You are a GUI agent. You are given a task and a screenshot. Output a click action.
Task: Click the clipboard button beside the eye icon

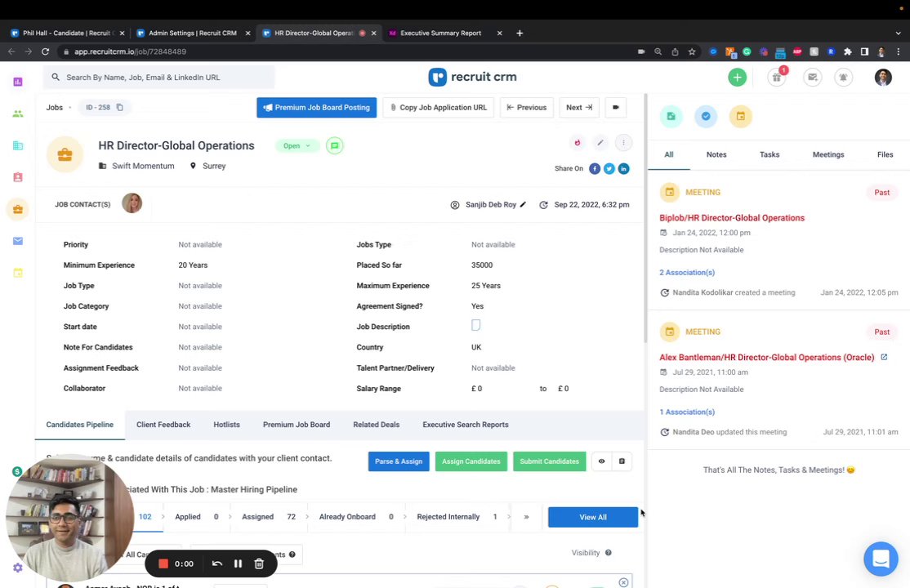click(x=622, y=461)
